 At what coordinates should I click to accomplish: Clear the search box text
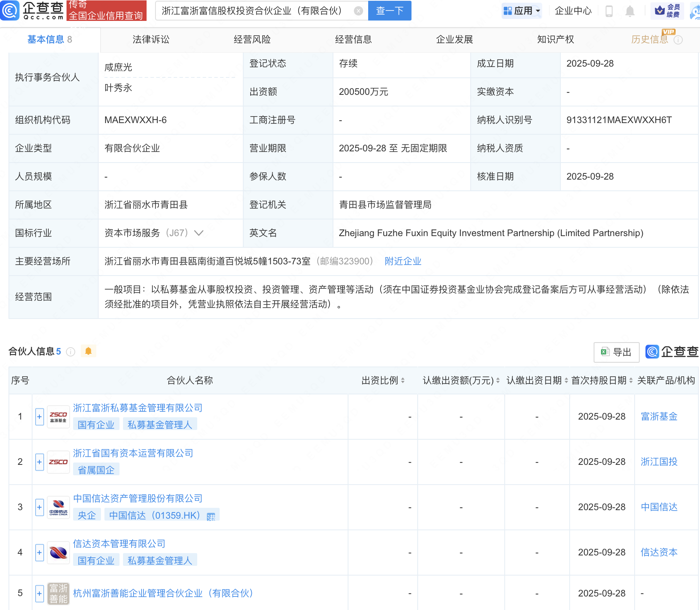pyautogui.click(x=359, y=11)
